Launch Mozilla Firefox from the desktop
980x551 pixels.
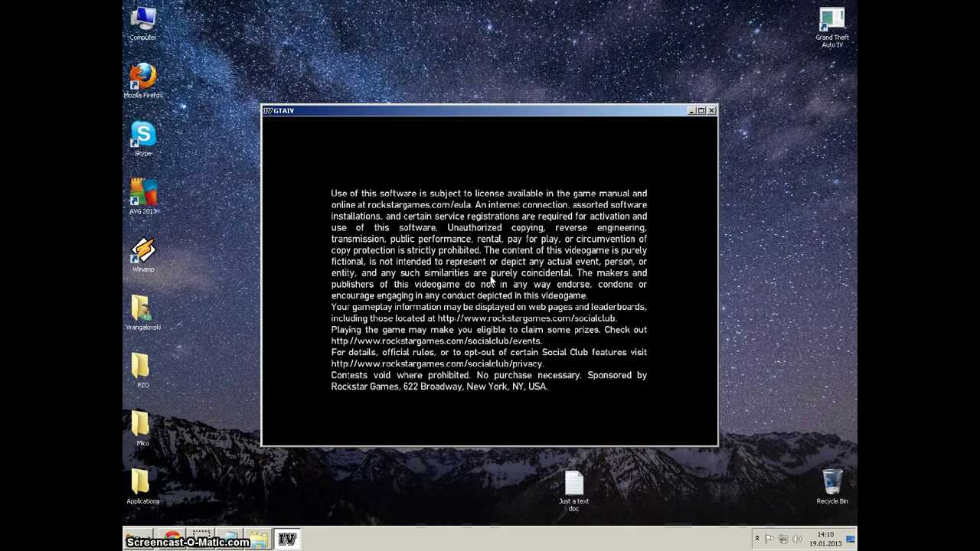click(143, 81)
